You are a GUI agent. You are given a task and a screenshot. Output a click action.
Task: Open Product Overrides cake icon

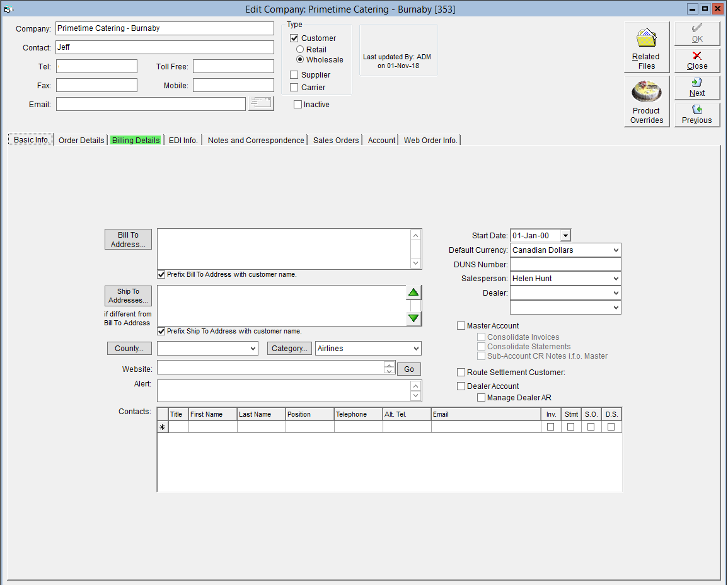[x=646, y=101]
